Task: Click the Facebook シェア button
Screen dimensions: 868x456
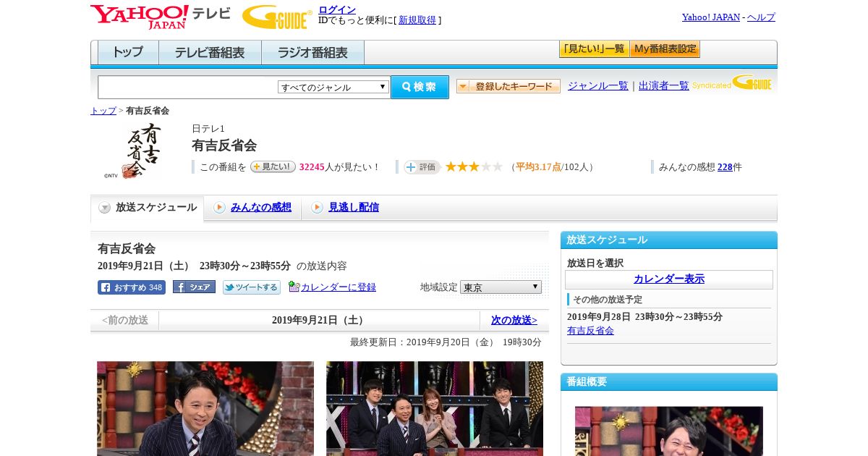Action: click(x=194, y=287)
